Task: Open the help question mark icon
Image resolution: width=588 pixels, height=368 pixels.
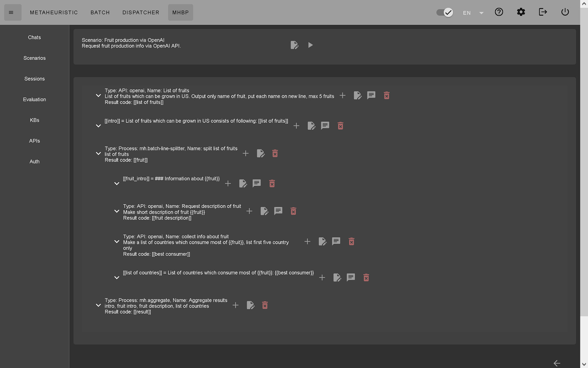Action: coord(499,12)
